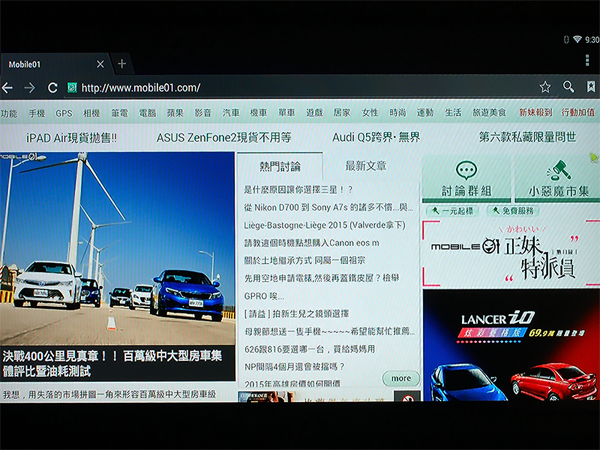Open the Audi Q5跨界·無界 ad link
Viewport: 600px width, 450px height.
376,137
